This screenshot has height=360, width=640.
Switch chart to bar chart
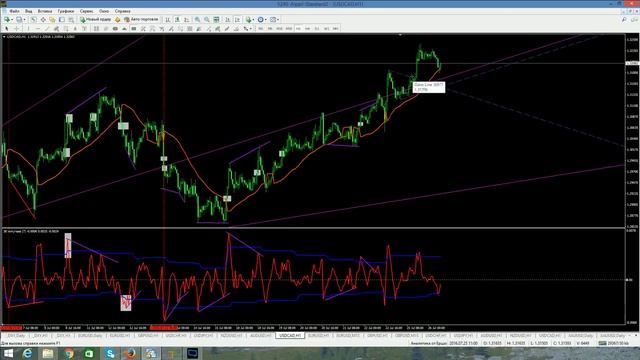(167, 19)
